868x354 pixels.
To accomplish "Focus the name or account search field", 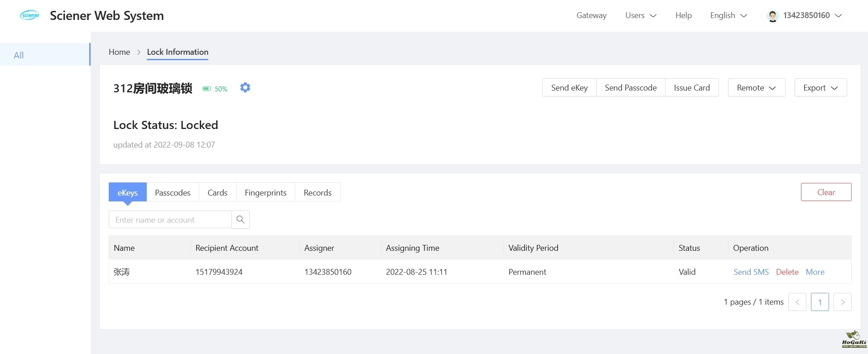I will pos(170,220).
